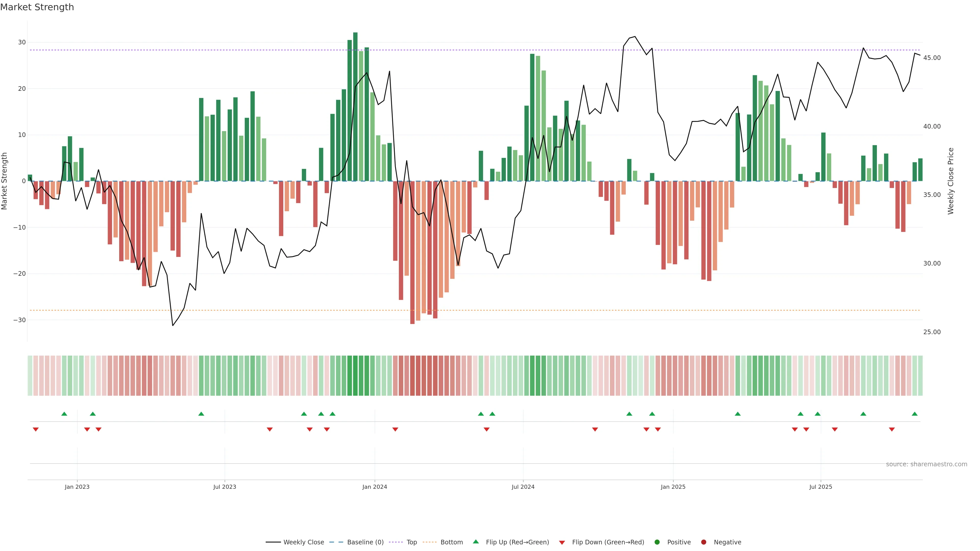The height and width of the screenshot is (551, 980).
Task: Click the rightmost green flip-up triangle marker
Action: (915, 414)
